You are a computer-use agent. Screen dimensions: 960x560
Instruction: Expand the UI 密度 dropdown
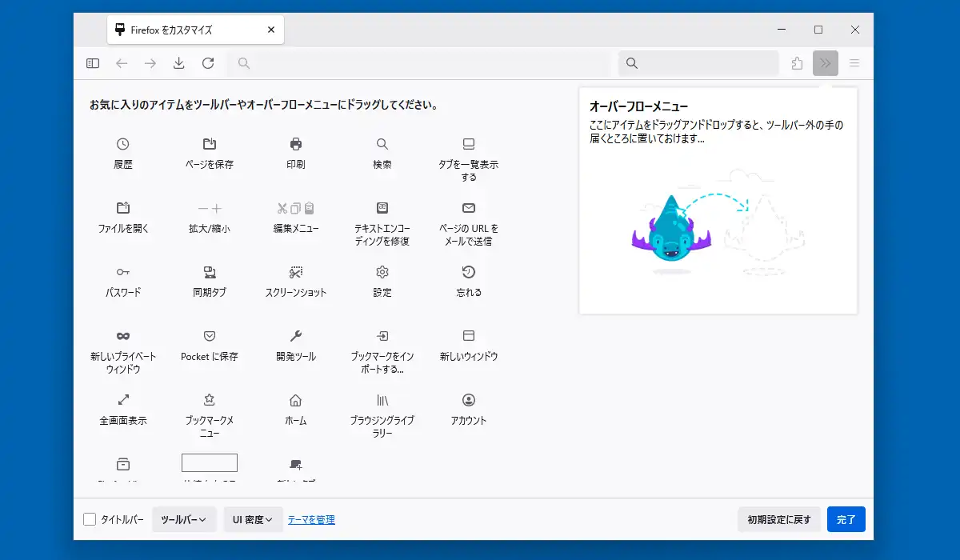[253, 519]
